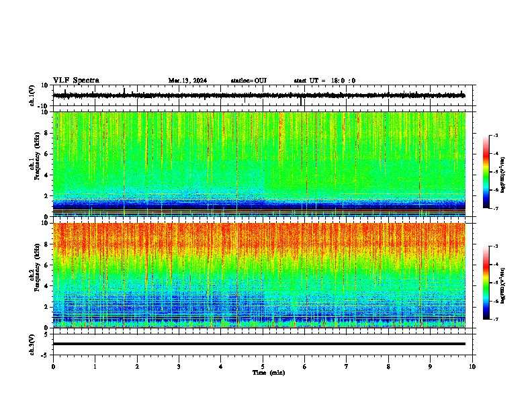Click the "station=OUI" header label
The height and width of the screenshot is (411, 532).
pos(249,81)
